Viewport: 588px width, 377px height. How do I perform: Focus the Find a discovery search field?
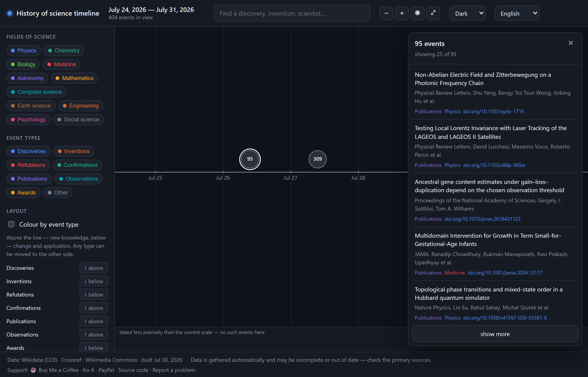292,13
